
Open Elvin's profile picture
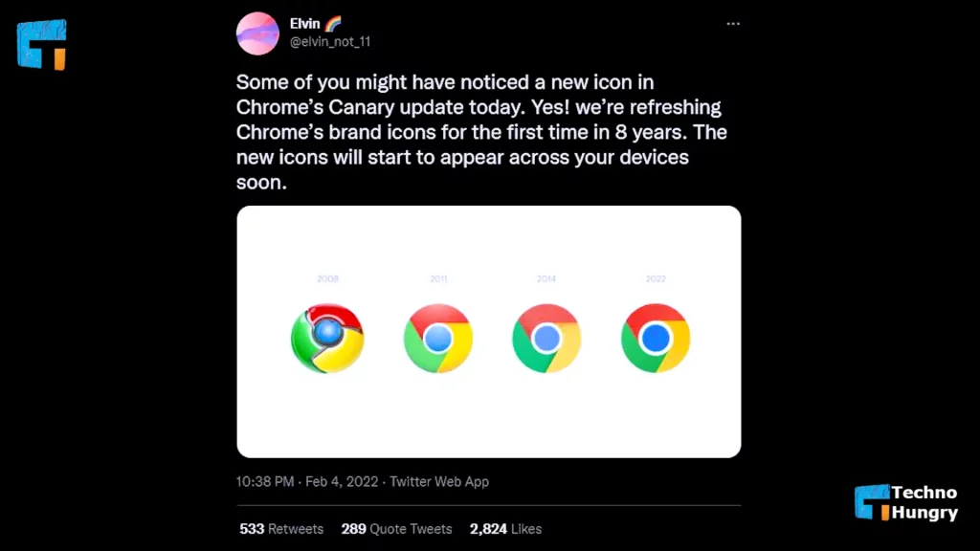[x=257, y=33]
